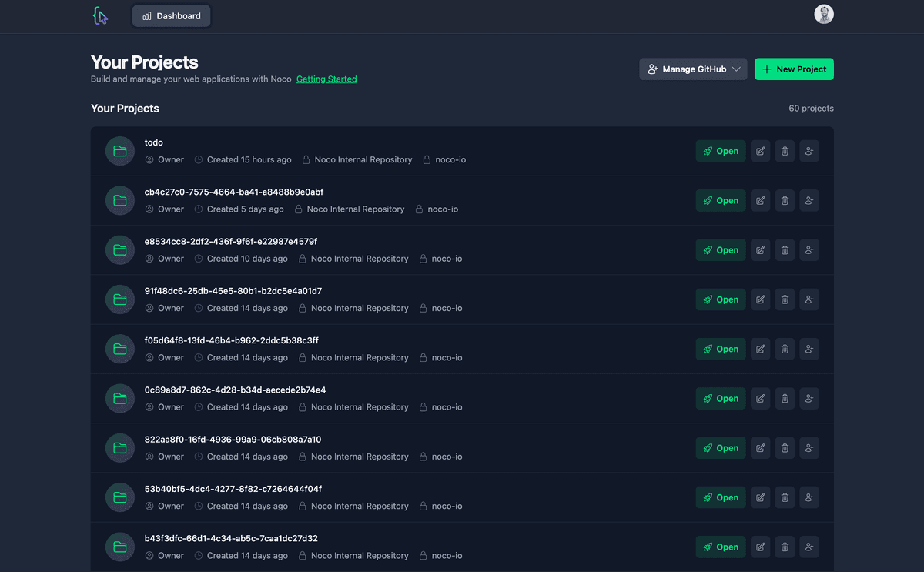Screen dimensions: 924x572
Task: Open project 0c89a8d7-862c-4d28-b34d-aecede2b74e4
Action: [x=721, y=398]
